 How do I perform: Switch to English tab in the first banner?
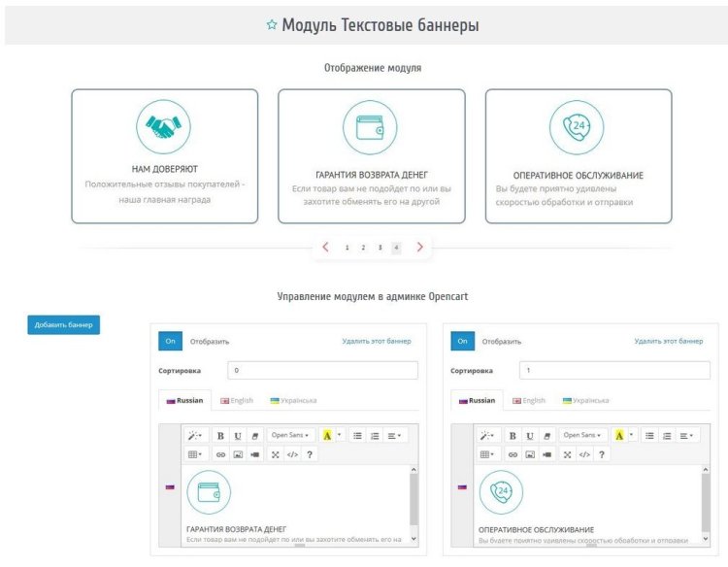click(x=237, y=400)
